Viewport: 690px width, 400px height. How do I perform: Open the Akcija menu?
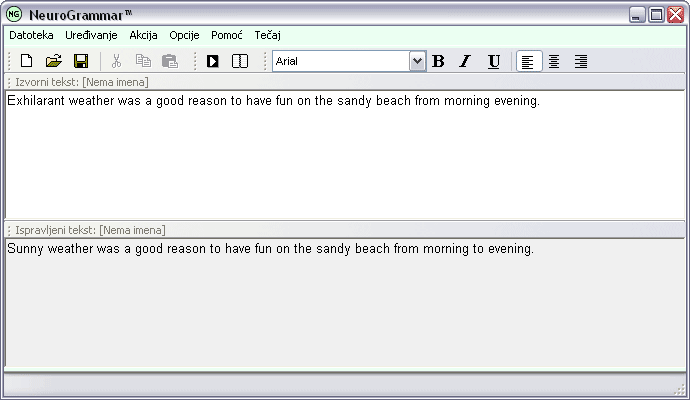(x=143, y=35)
